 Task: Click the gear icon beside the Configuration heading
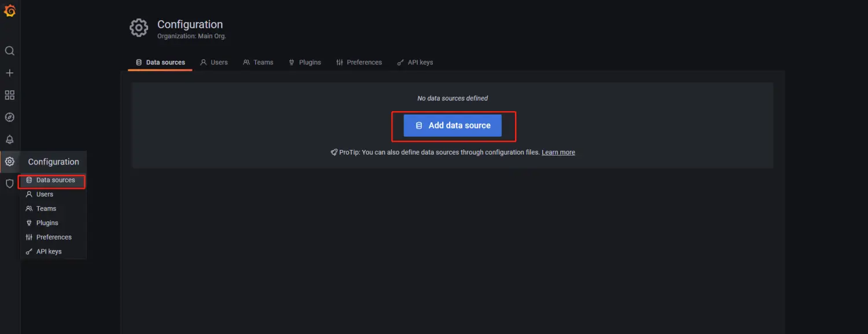(138, 27)
